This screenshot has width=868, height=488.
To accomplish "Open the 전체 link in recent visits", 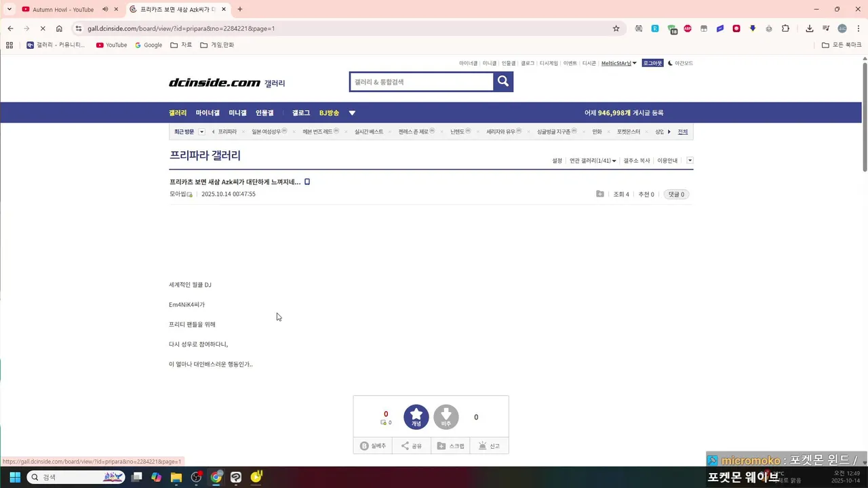I will [x=683, y=131].
